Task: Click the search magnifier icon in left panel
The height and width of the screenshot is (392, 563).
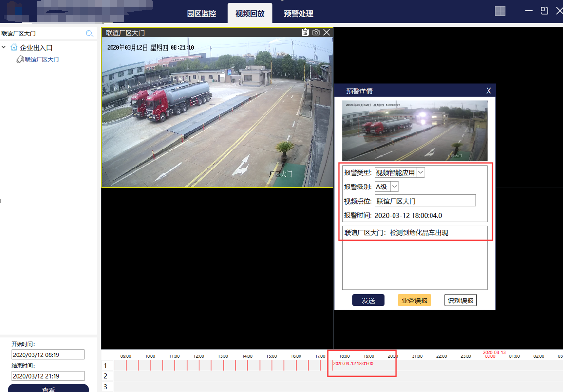Action: (89, 33)
